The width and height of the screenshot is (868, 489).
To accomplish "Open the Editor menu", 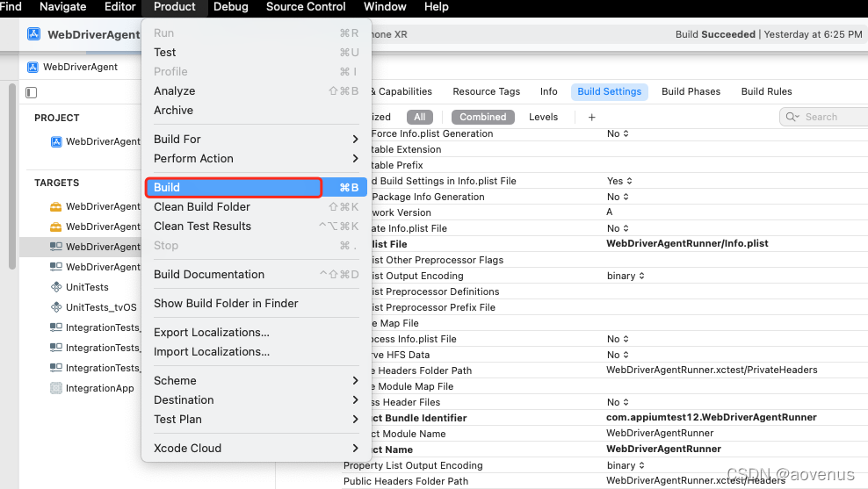I will click(120, 7).
